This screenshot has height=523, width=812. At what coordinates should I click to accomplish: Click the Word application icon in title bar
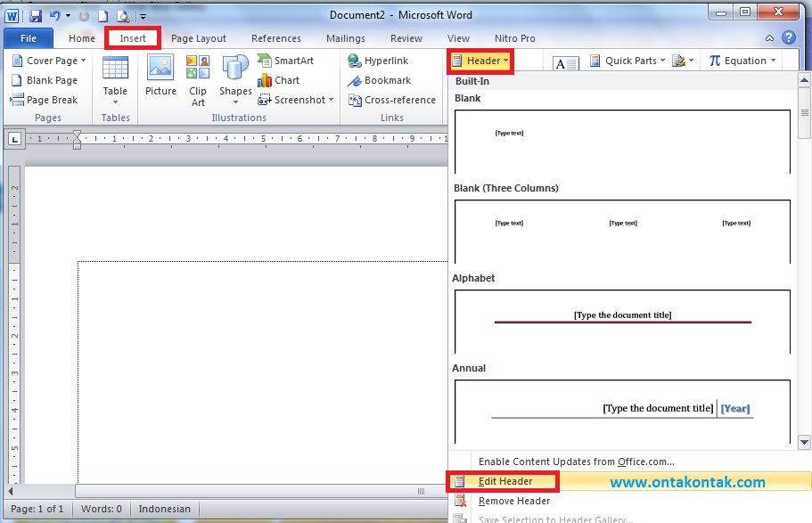coord(12,16)
